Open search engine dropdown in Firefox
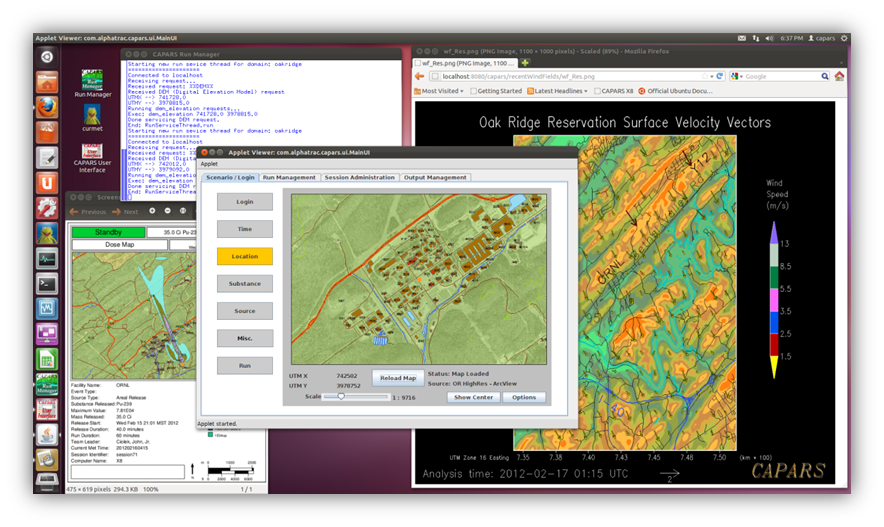 pos(737,76)
